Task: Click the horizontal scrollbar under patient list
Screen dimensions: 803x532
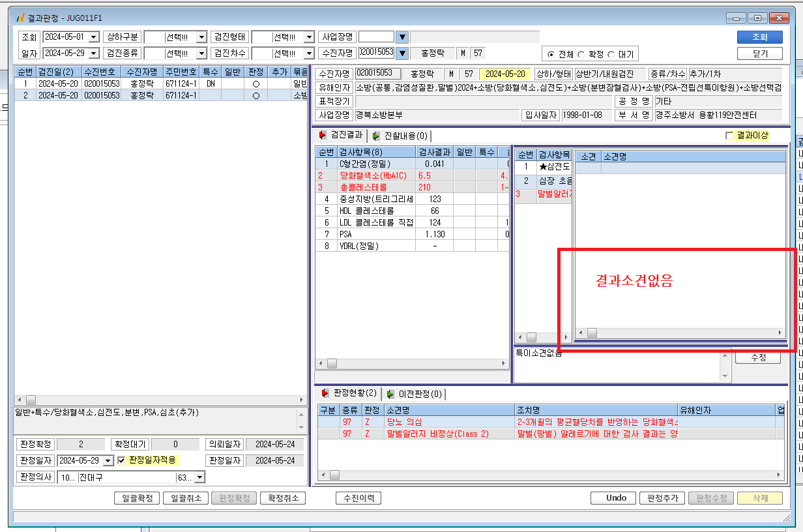Action: tap(160, 400)
